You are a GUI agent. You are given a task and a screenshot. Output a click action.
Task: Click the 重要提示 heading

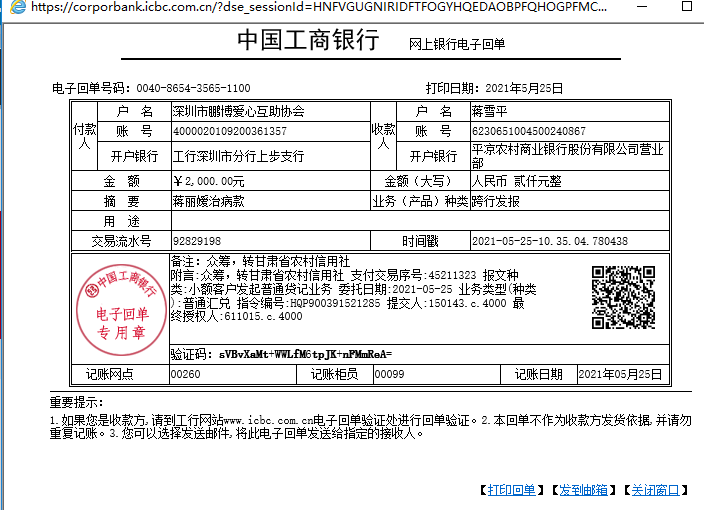click(76, 402)
